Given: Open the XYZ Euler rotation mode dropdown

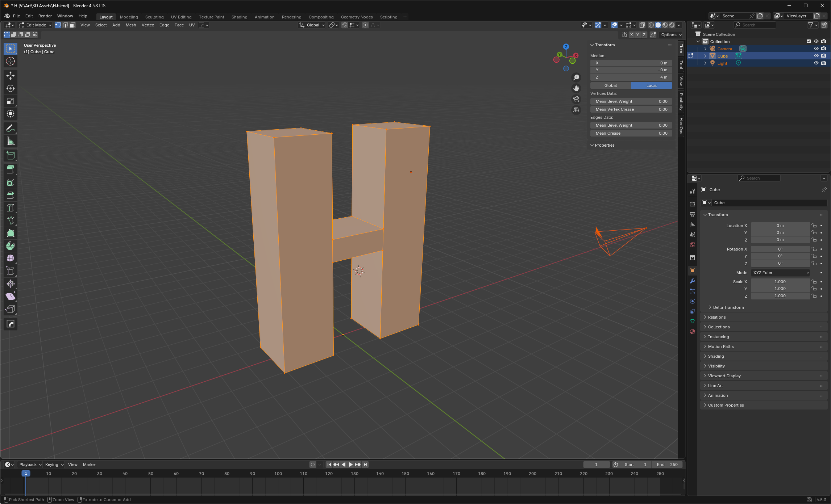Looking at the screenshot, I should (x=781, y=273).
